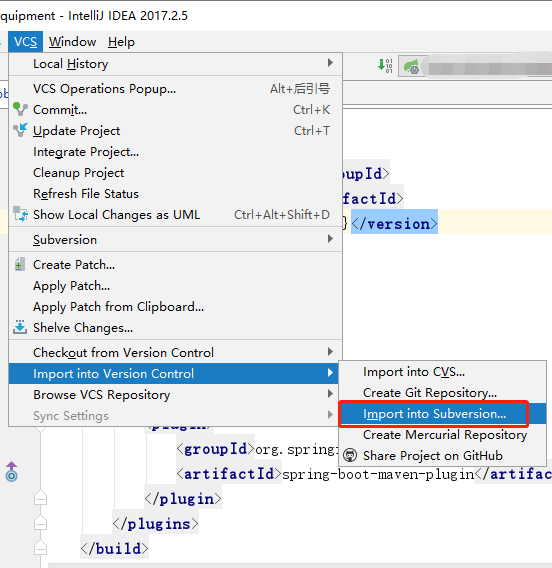This screenshot has width=552, height=568.
Task: Choose Commit... menu entry
Action: [x=176, y=110]
